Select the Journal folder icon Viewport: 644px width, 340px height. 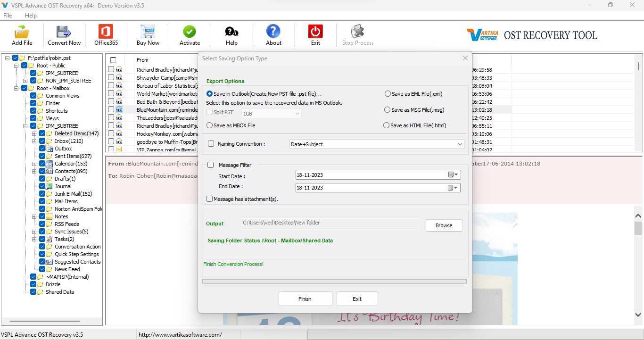[49, 186]
